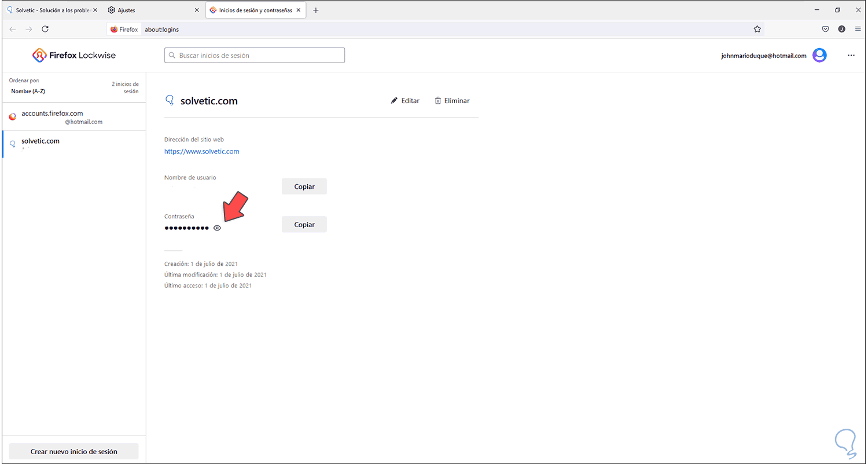Click Editar to edit this login

[405, 101]
